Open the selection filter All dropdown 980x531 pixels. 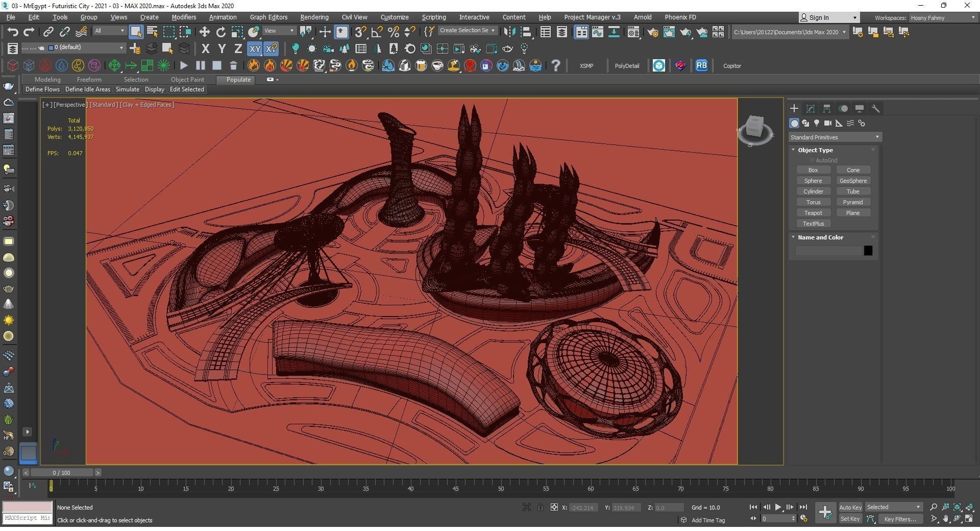(109, 31)
